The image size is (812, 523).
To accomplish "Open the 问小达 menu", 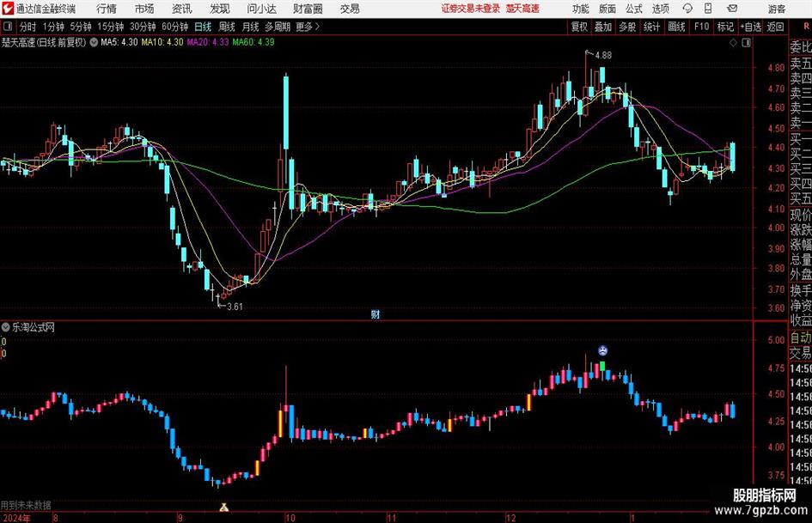I will (261, 9).
